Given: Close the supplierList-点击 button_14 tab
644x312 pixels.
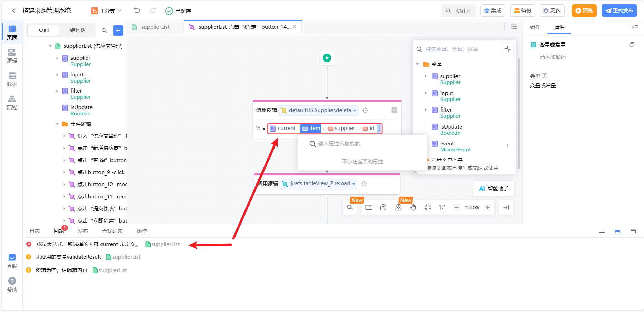Looking at the screenshot, I should [x=295, y=27].
